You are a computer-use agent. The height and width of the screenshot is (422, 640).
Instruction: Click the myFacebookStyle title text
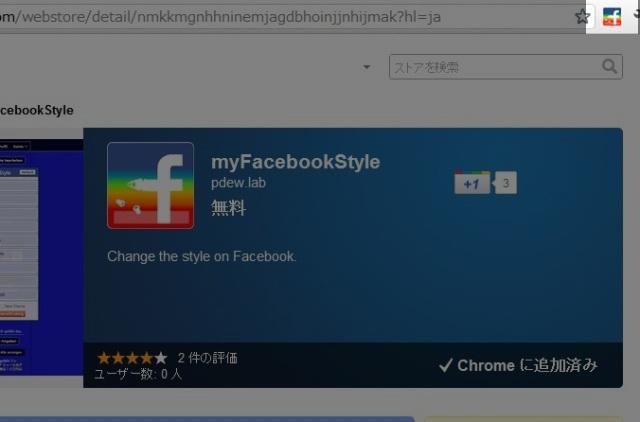point(296,162)
